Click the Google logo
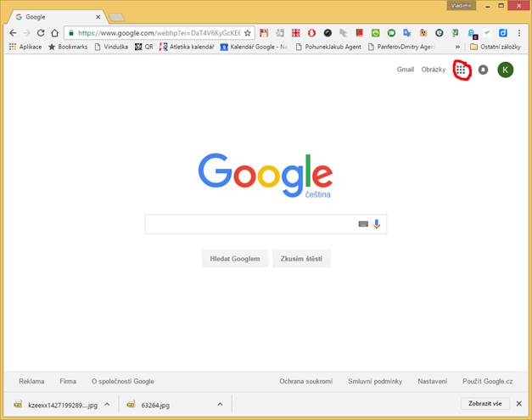Screen dimensions: 532x420 [266, 175]
